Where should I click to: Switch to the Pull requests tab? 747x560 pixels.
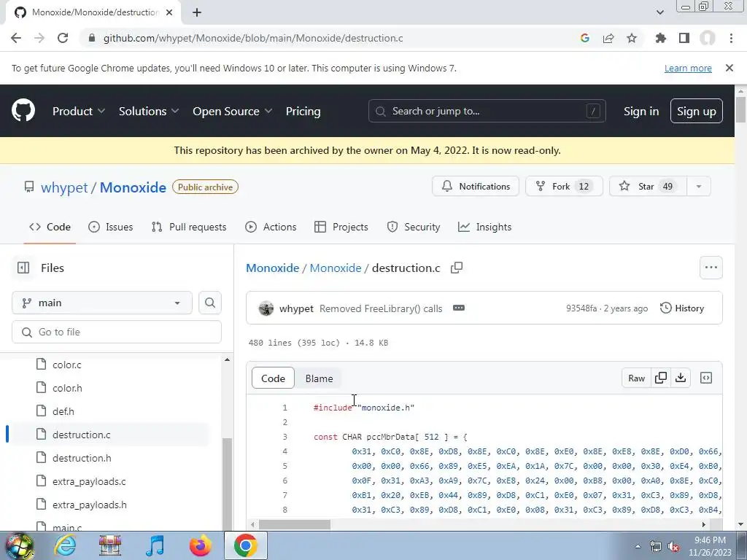(189, 227)
